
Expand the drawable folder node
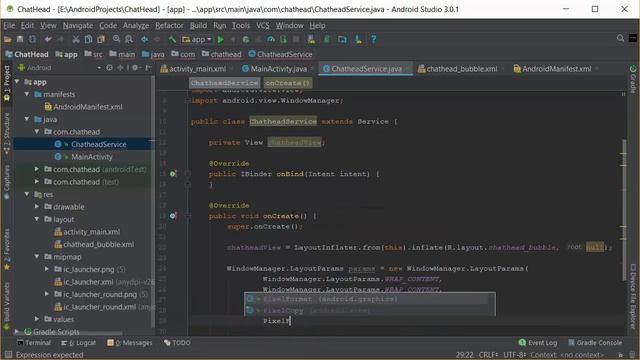37,207
